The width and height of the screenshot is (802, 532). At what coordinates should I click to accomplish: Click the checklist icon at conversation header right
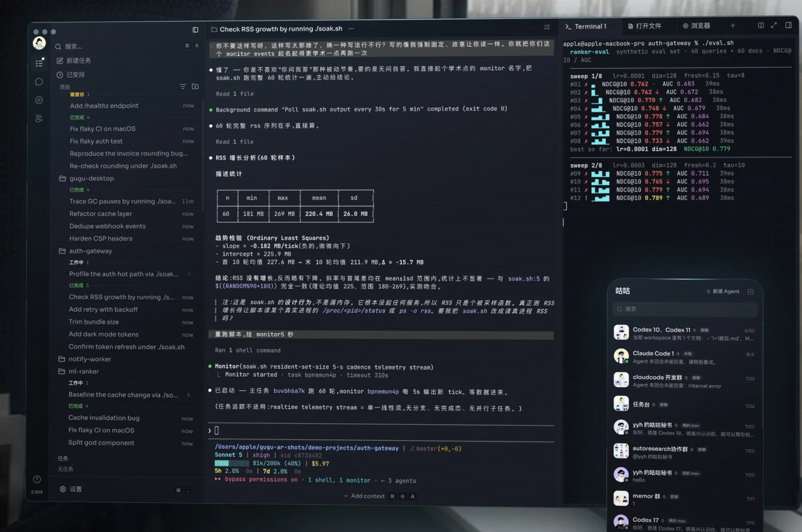pyautogui.click(x=547, y=27)
